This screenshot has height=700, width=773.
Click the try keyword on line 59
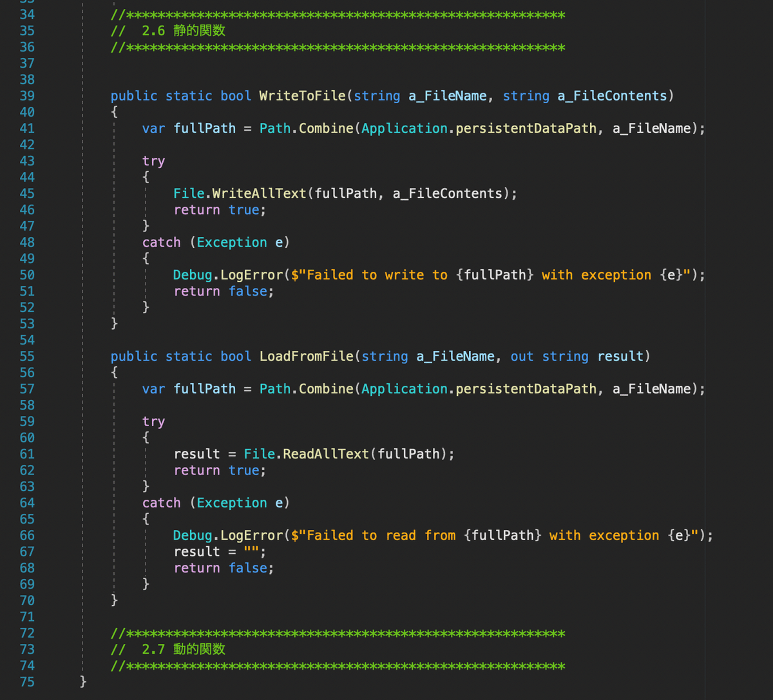153,421
